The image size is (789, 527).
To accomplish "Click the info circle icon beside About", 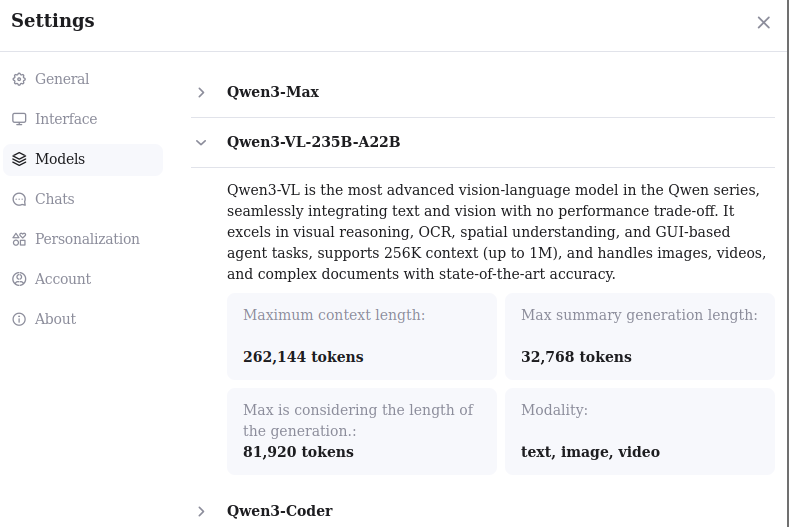I will [x=19, y=319].
